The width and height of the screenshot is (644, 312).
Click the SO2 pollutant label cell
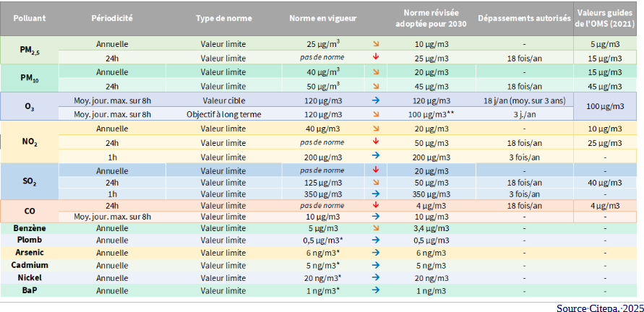click(30, 182)
